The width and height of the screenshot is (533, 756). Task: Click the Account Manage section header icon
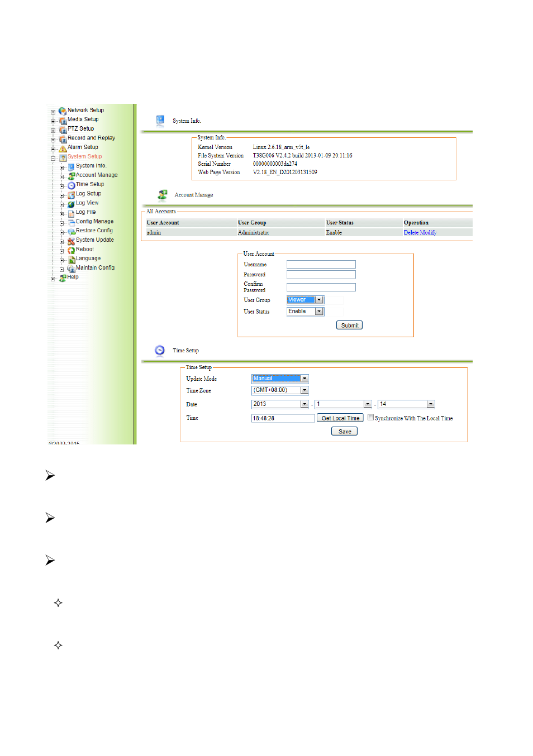tap(163, 194)
